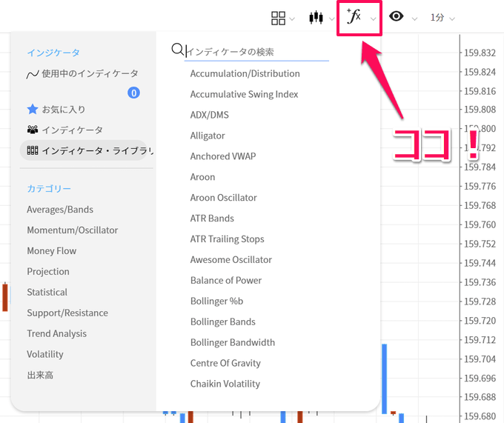Add ATR Bands indicator

click(x=212, y=219)
